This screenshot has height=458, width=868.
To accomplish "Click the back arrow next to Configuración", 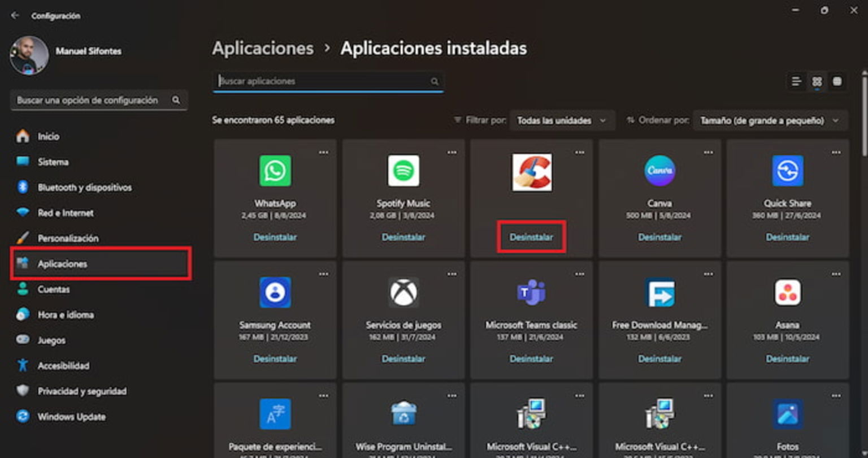I will (x=15, y=16).
